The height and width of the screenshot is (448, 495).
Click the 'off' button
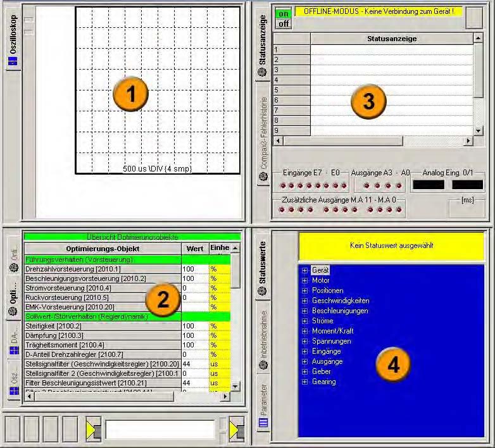pos(284,23)
